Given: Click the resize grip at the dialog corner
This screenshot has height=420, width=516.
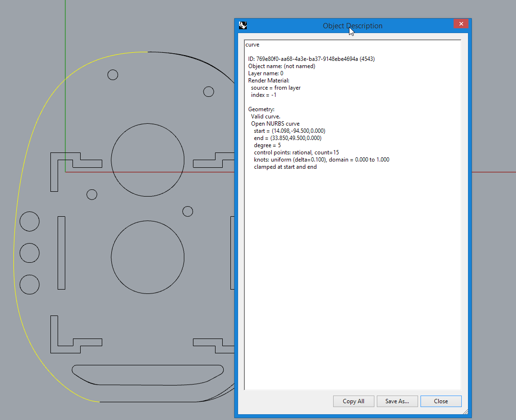Looking at the screenshot, I should (464, 412).
